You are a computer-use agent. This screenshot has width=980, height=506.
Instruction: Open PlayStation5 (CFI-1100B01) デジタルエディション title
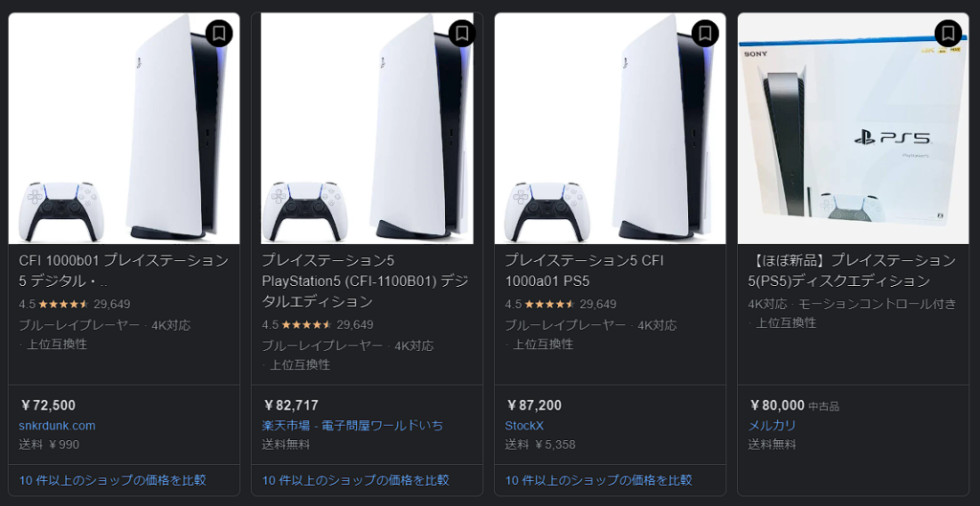tap(365, 280)
